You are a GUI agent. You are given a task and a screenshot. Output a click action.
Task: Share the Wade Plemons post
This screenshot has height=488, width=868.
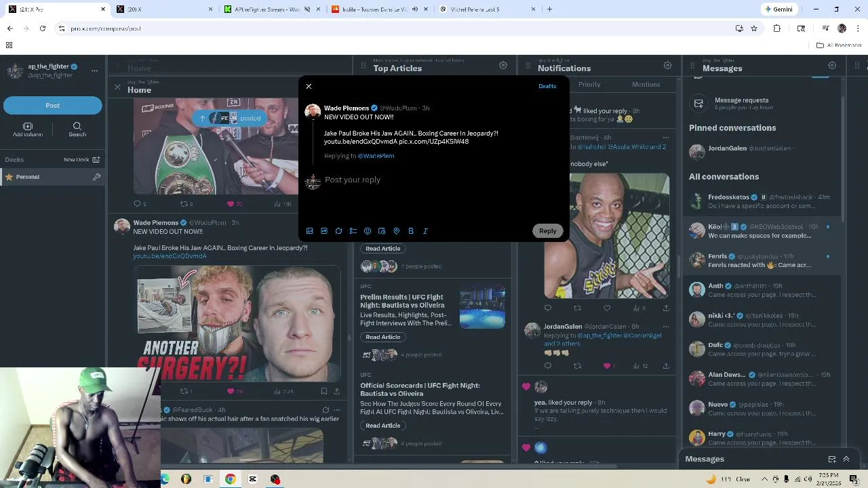coord(336,391)
